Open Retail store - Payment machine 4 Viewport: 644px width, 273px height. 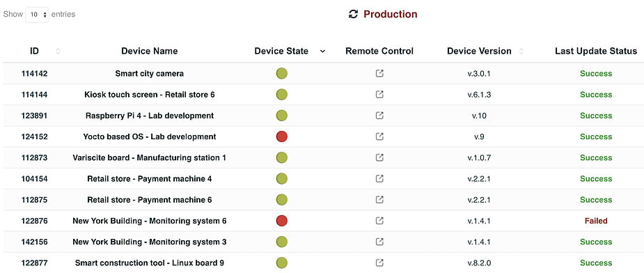pos(150,179)
